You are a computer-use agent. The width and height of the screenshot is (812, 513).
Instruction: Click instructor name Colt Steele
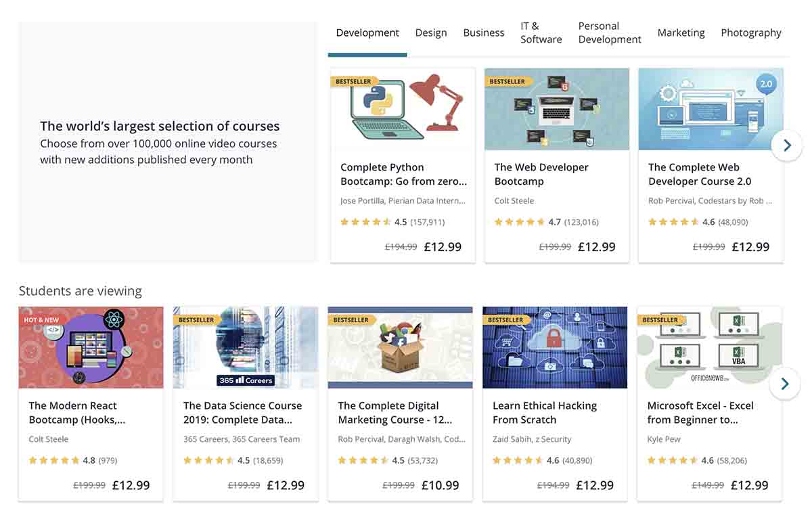pos(513,200)
